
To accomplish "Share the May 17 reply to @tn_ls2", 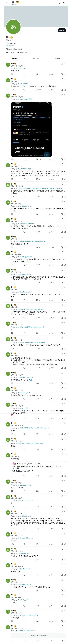I will 65,74.
